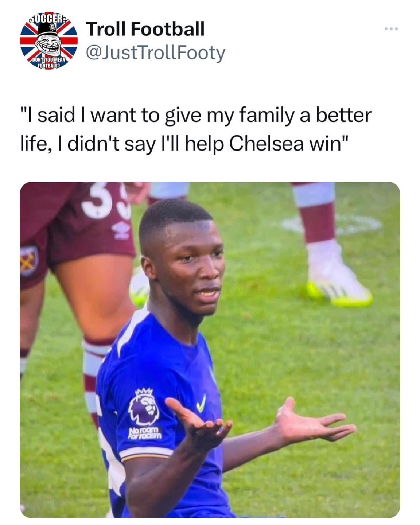Open the @JustTrollFooty handle link

click(156, 53)
